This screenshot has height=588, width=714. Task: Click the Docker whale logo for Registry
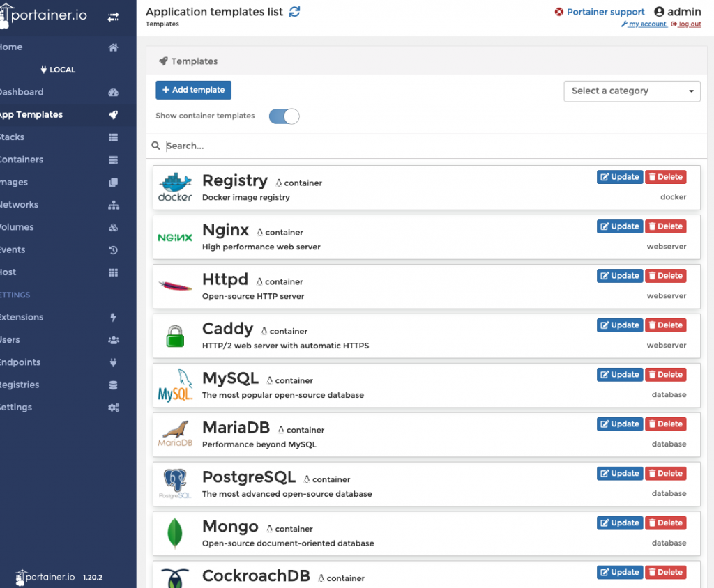[x=175, y=187]
